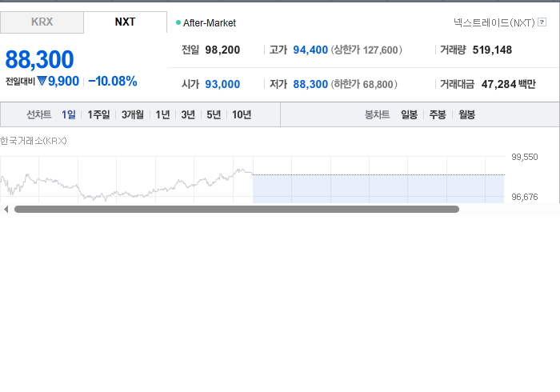560x392 pixels.
Task: Click the 선차트 label
Action: [39, 114]
